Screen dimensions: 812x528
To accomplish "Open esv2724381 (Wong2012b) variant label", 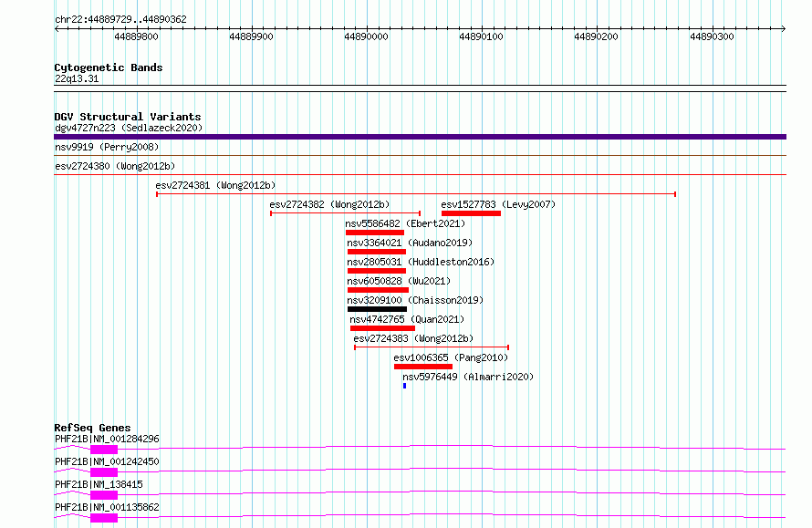I will point(215,185).
